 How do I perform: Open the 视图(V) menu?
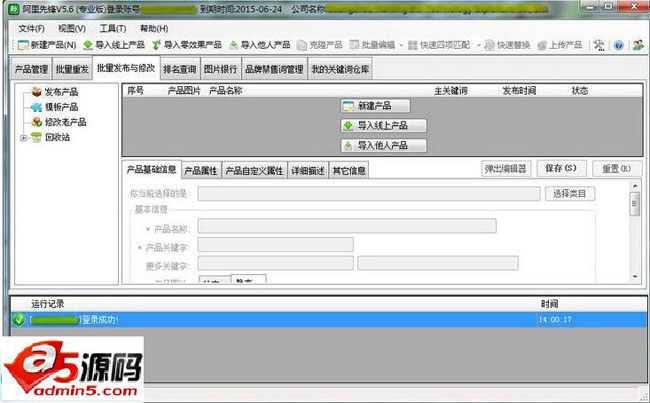coord(72,29)
